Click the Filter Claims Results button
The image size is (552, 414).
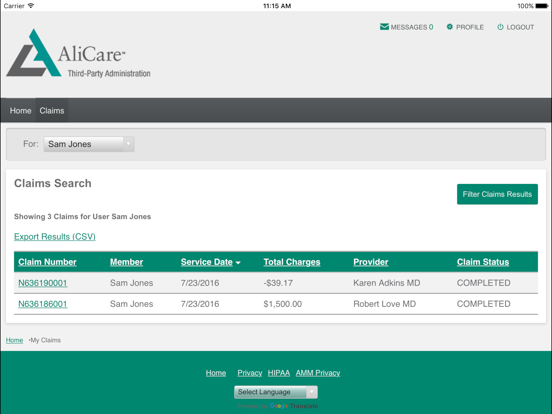(x=497, y=194)
